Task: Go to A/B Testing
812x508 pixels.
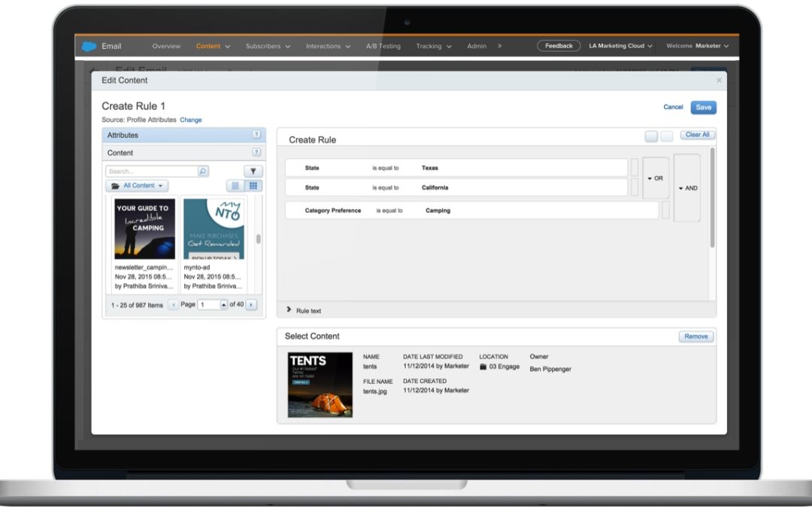Action: pyautogui.click(x=383, y=46)
